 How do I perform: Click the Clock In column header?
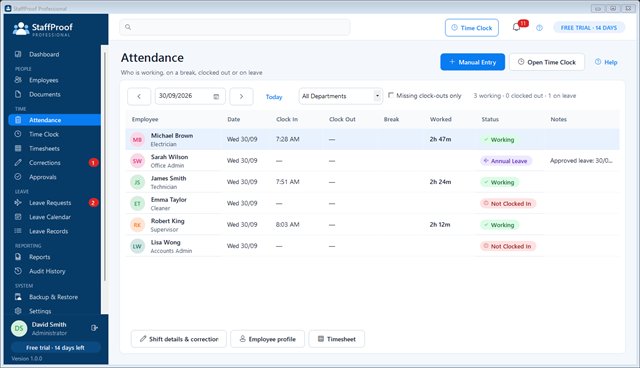287,119
